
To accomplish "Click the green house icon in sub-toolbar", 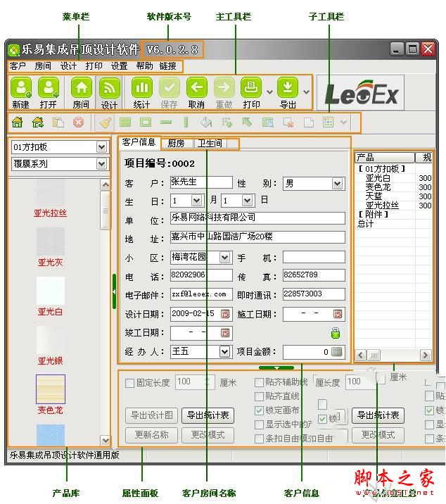I will [x=18, y=122].
